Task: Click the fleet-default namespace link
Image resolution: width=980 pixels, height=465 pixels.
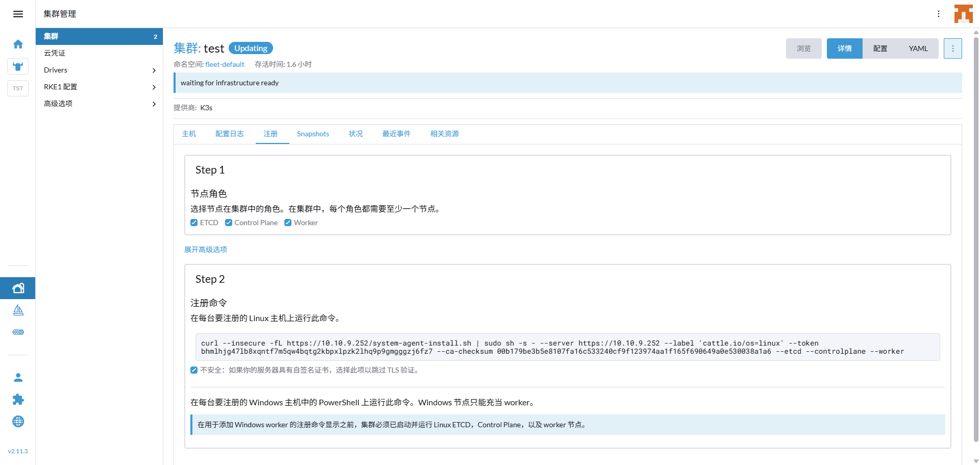Action: coord(225,64)
